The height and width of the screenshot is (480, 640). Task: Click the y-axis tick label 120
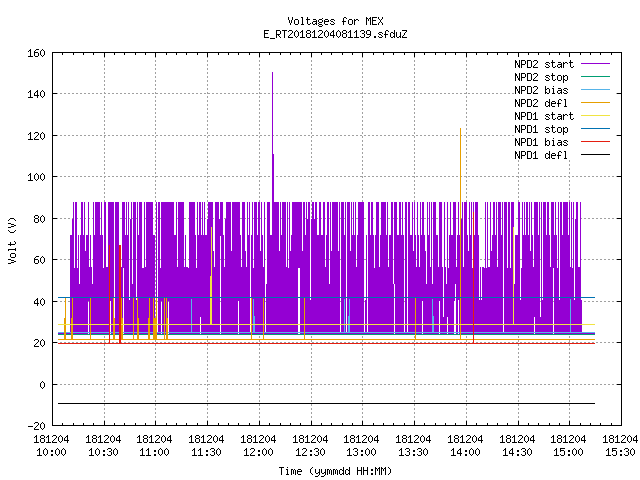(x=36, y=136)
